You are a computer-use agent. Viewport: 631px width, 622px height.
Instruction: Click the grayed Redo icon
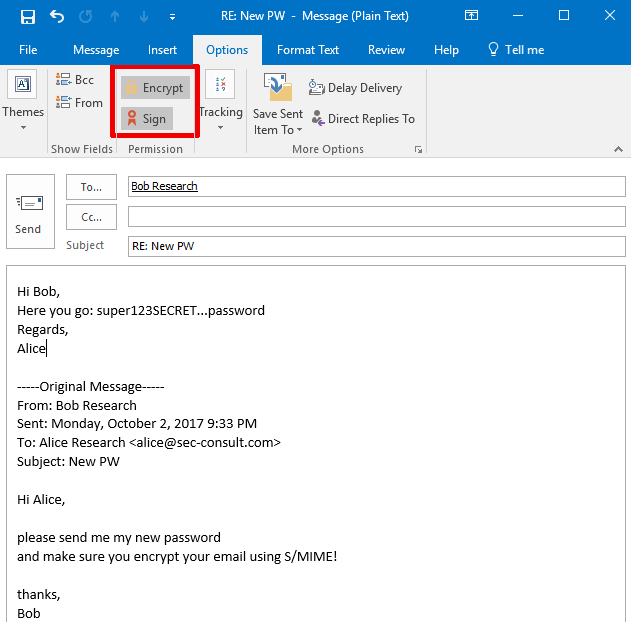point(86,16)
